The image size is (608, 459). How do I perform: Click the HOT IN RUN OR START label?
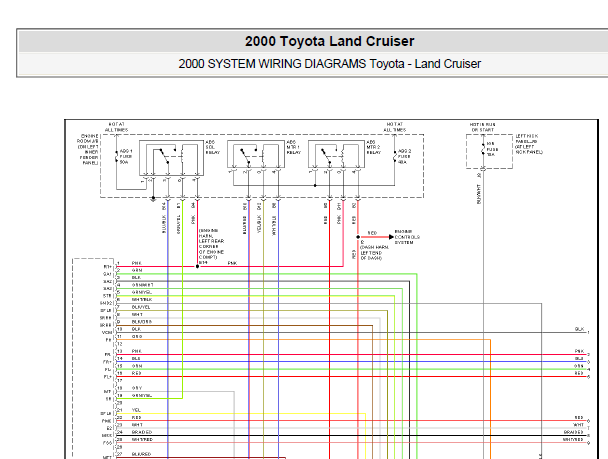point(482,127)
